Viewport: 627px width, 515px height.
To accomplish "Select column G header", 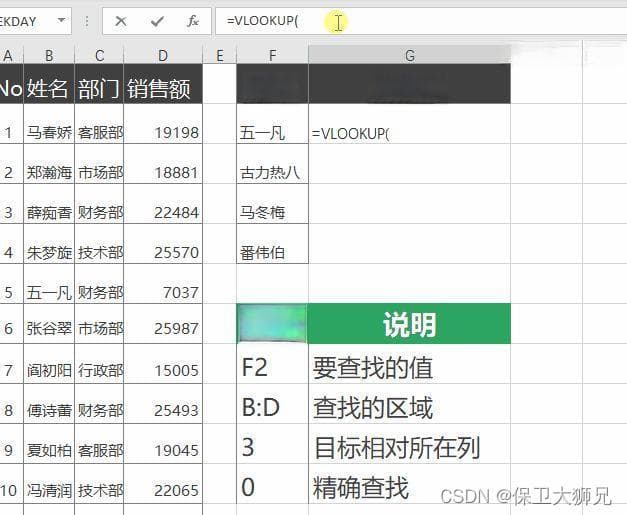I will 409,56.
